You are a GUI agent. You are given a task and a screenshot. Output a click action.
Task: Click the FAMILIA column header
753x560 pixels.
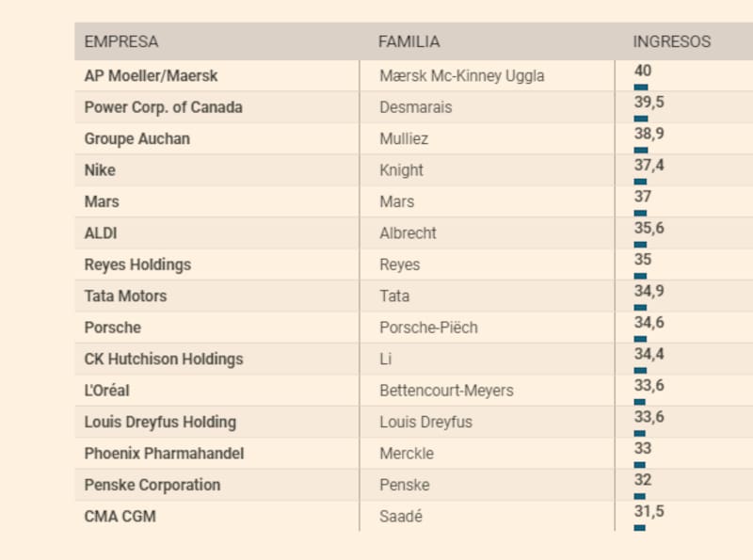[409, 41]
